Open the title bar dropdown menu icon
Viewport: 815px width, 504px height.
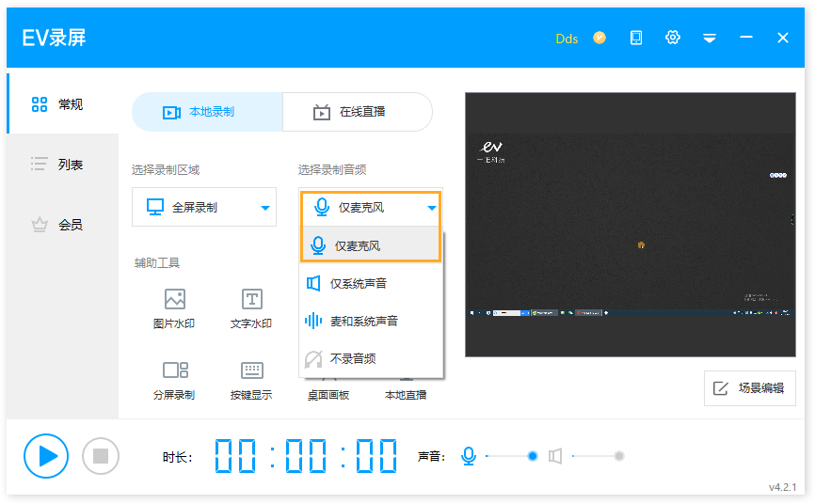[710, 38]
